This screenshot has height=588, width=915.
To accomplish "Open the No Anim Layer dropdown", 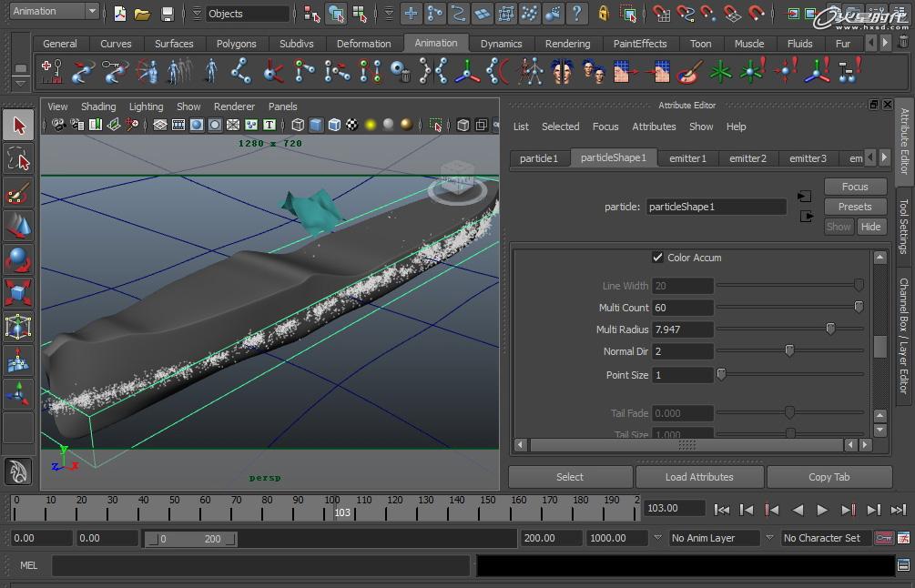I will [x=717, y=538].
